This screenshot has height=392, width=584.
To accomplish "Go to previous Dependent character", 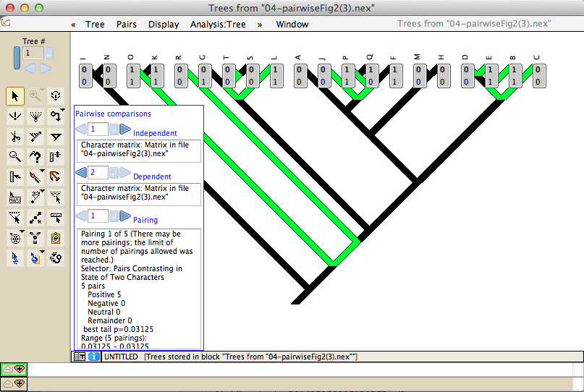I will click(82, 173).
